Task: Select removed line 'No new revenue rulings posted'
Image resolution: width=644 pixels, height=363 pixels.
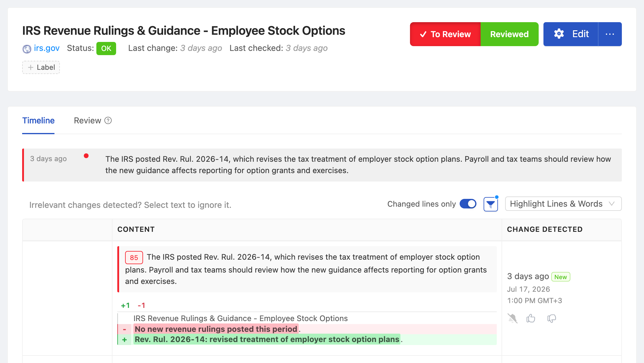Action: click(307, 329)
